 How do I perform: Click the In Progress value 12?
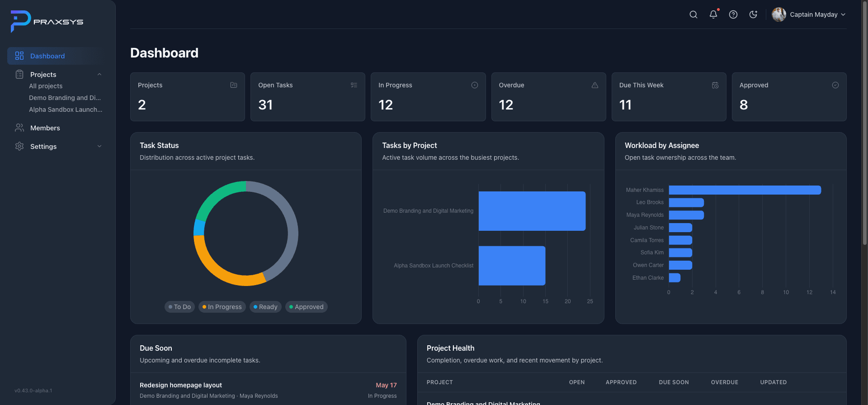point(386,105)
